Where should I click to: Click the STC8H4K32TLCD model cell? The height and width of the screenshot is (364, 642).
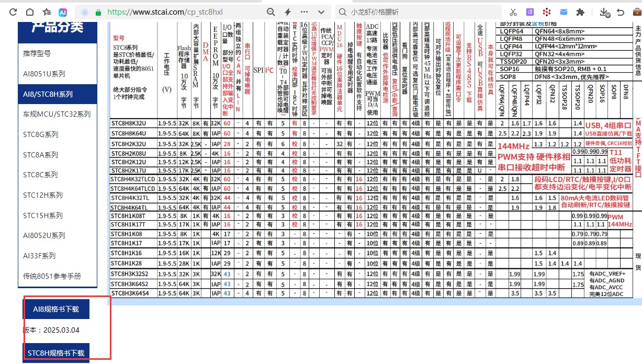133,179
